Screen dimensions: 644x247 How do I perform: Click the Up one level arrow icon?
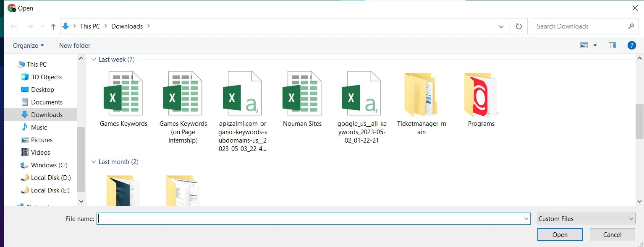point(53,26)
